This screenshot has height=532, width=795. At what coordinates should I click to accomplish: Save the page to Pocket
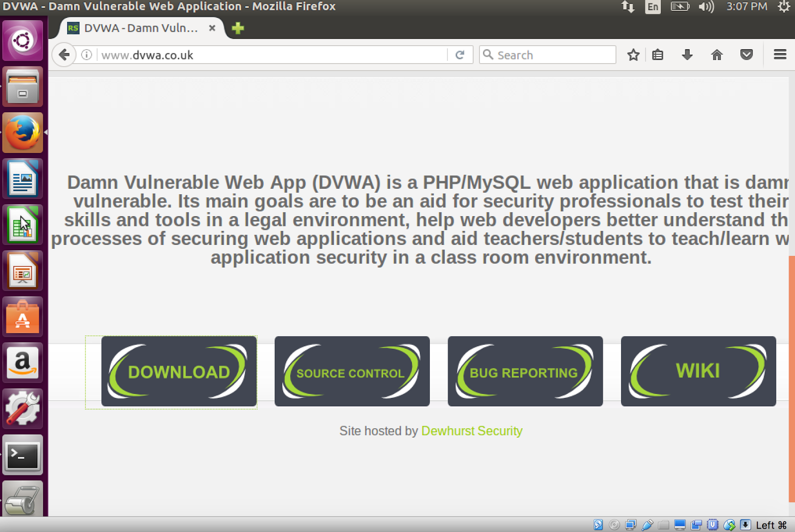[747, 55]
